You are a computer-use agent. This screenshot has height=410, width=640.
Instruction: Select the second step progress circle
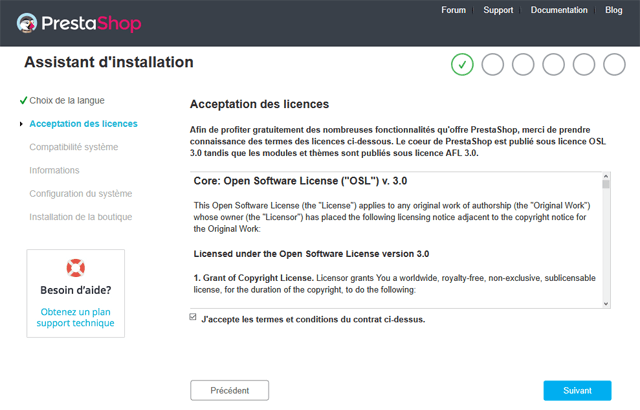pyautogui.click(x=493, y=64)
